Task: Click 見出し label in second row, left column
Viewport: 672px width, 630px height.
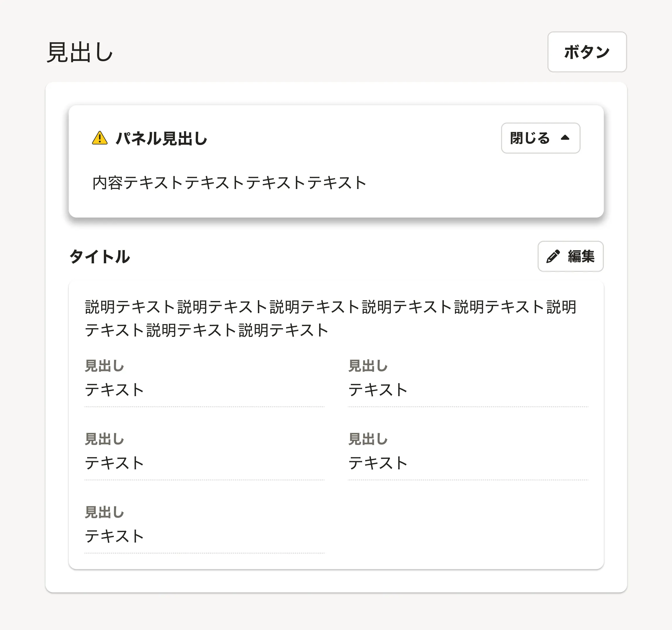Action: [104, 439]
